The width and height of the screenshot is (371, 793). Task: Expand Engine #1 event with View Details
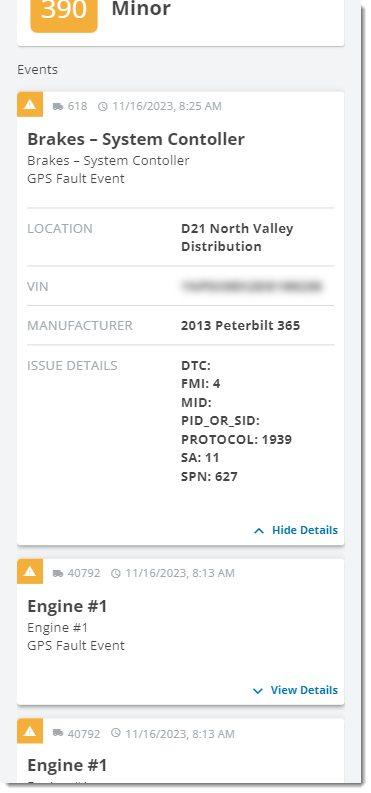295,690
